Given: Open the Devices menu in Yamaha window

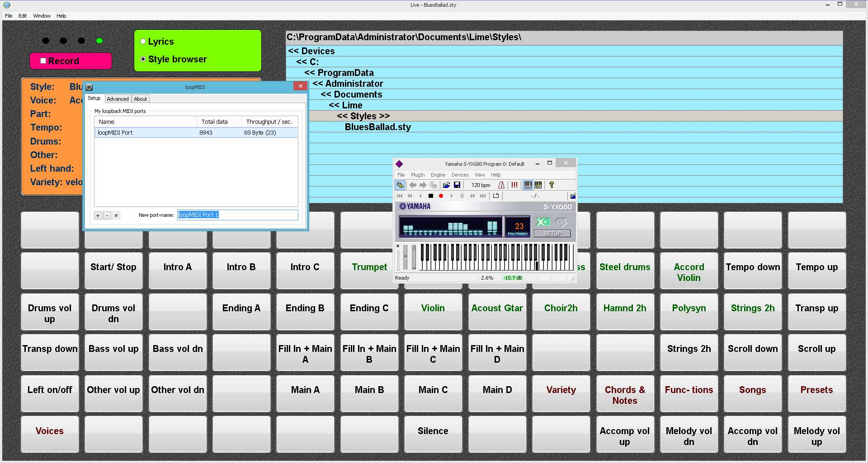Looking at the screenshot, I should click(460, 175).
